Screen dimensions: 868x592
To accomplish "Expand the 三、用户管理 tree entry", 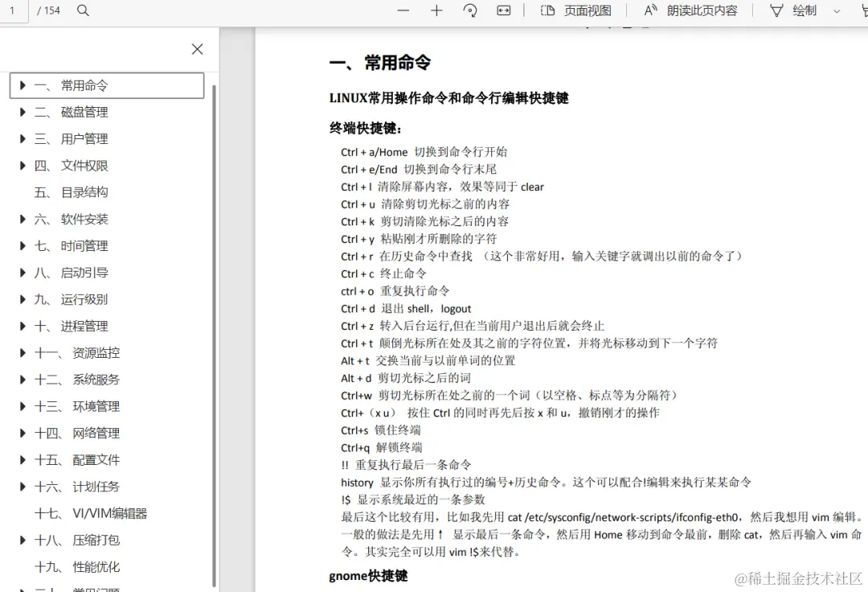I will 22,138.
